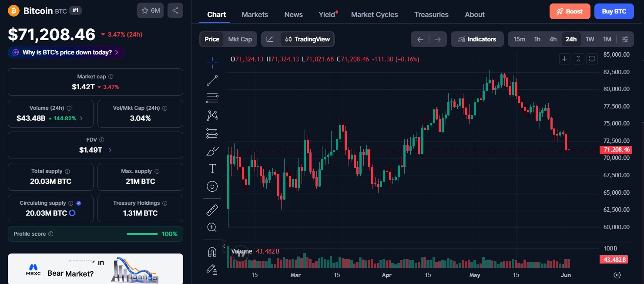Open Indicators dropdown

[x=477, y=39]
